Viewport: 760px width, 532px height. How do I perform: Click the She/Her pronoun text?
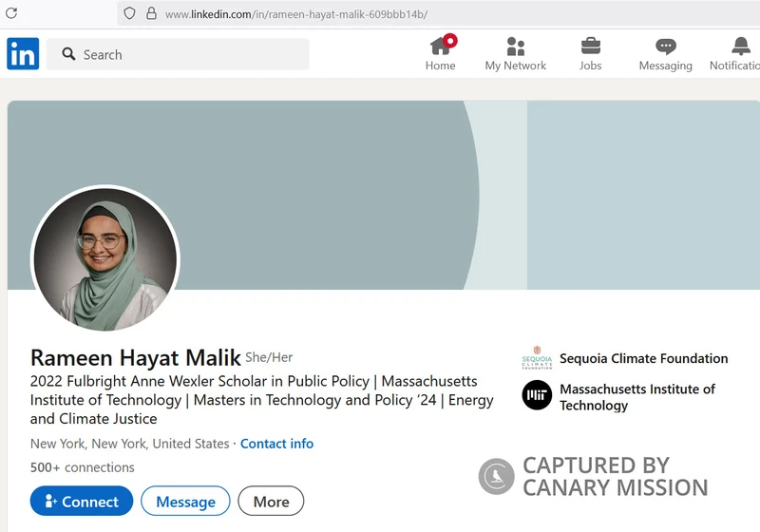269,357
